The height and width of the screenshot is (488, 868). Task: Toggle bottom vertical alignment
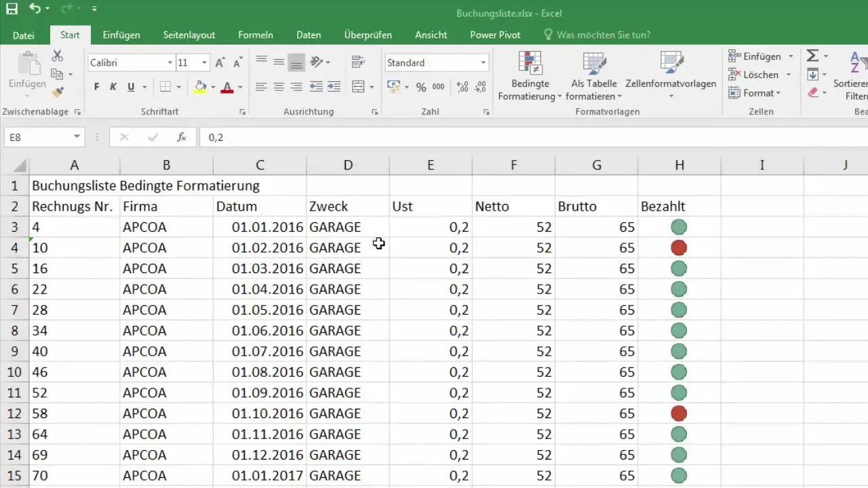[296, 62]
